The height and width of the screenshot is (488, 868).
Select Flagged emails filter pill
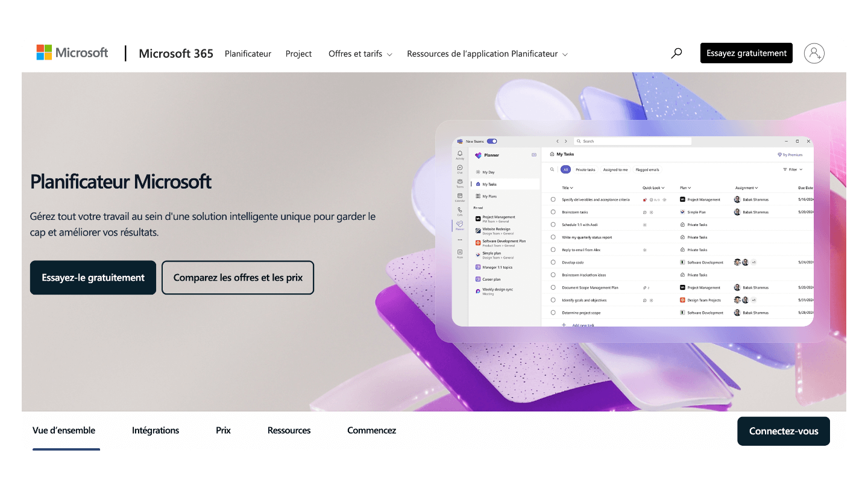click(647, 170)
